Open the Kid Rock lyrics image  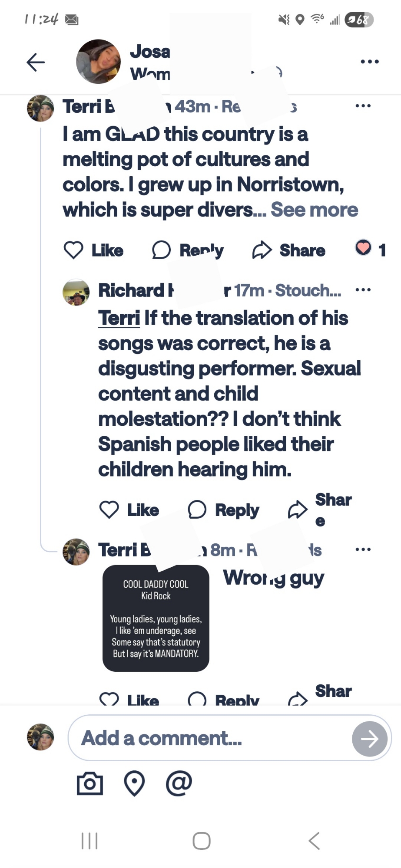(156, 618)
